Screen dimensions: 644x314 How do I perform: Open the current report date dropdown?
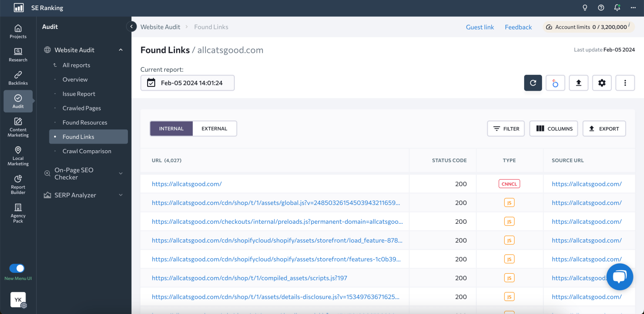187,83
